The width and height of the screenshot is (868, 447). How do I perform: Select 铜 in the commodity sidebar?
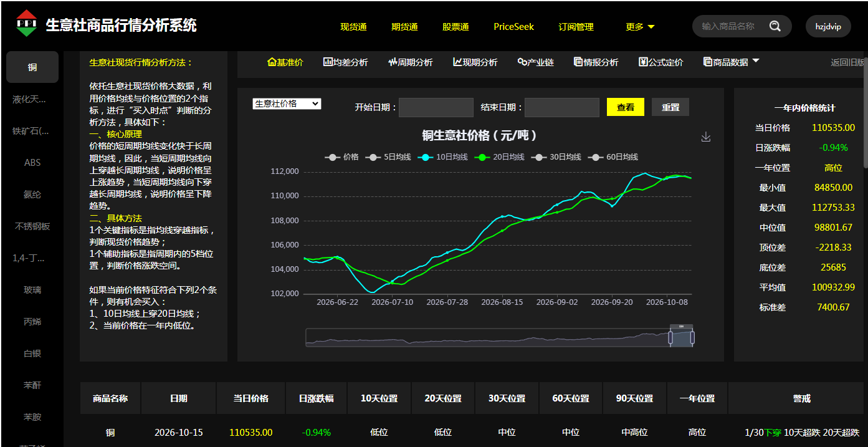(32, 67)
